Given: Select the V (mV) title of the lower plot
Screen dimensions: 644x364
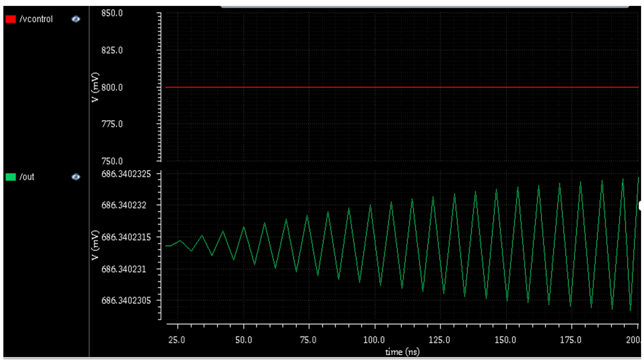Looking at the screenshot, I should tap(95, 245).
